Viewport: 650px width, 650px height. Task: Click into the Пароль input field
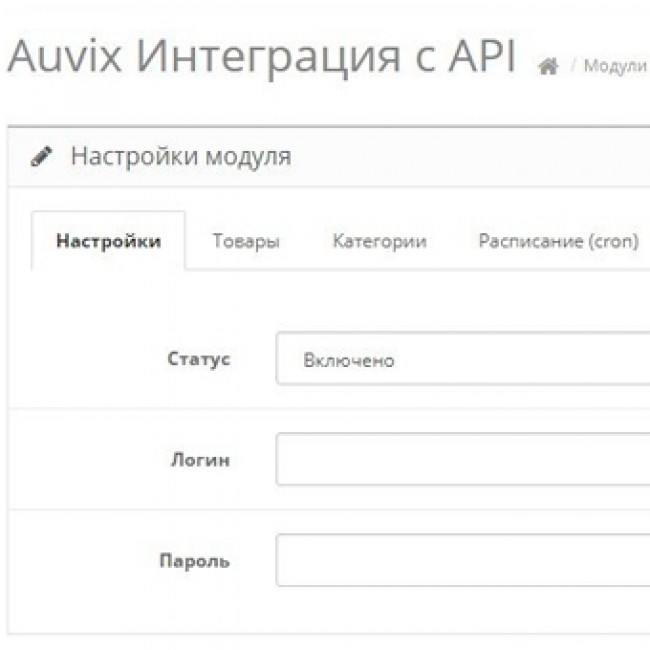(462, 560)
